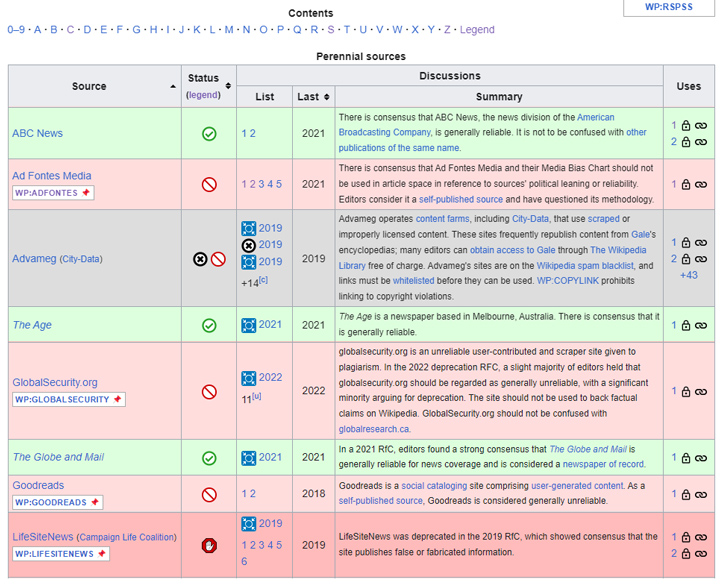720x587 pixels.
Task: Click the red no-entry status icon for Ad Fontes Media
Action: [209, 185]
